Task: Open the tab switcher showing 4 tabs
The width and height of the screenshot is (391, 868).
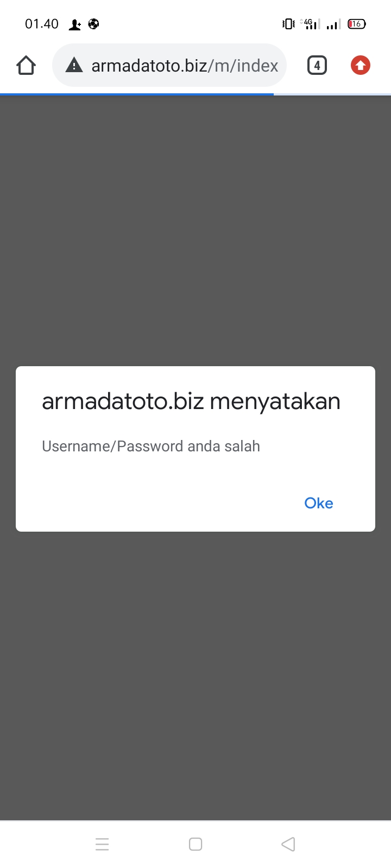Action: pos(317,66)
